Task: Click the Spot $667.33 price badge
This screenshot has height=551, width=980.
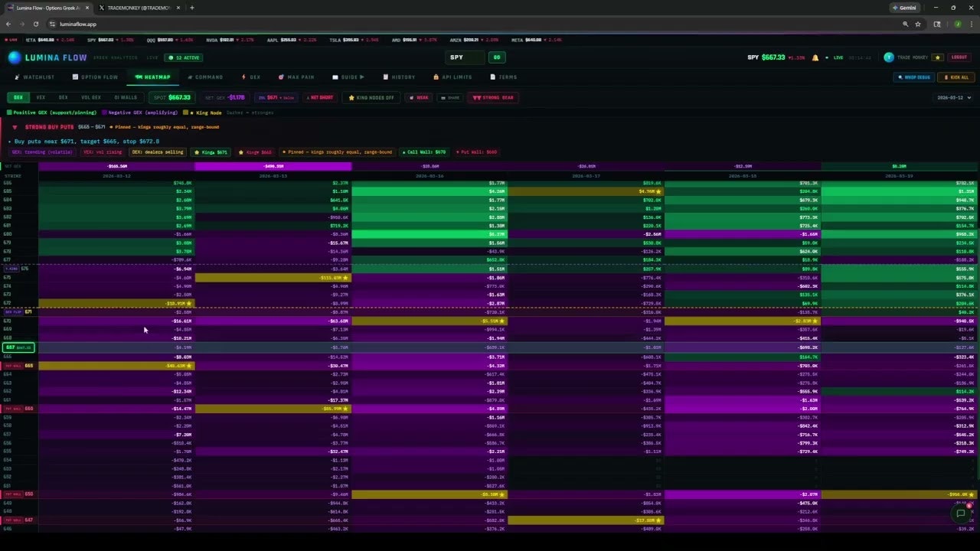Action: pos(171,98)
